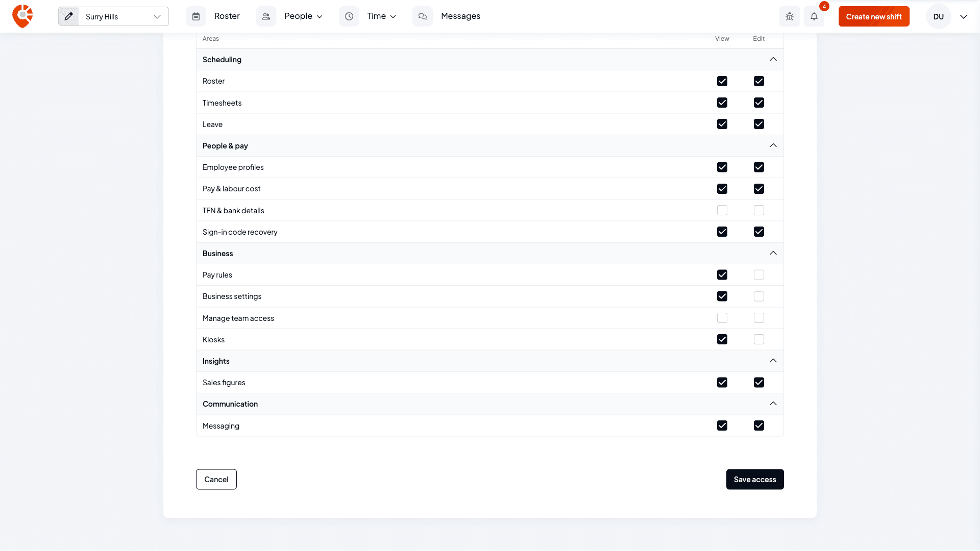
Task: Click the Cancel button
Action: coord(216,479)
